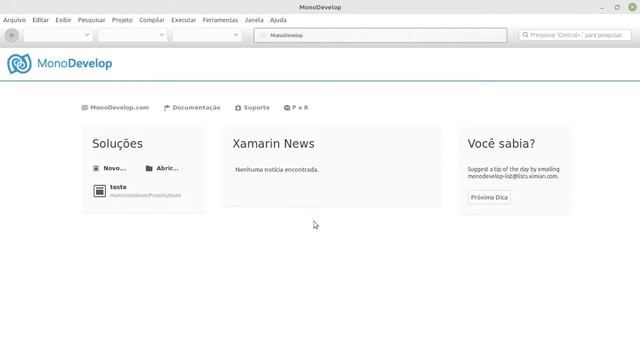
Task: Click the Suggest a tip tip text
Action: pos(513,173)
